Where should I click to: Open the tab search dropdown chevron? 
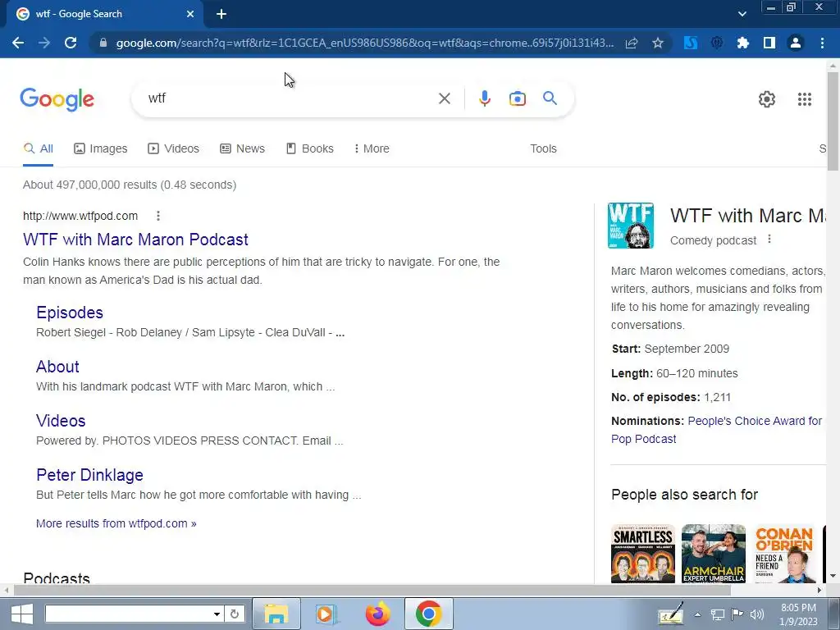(742, 14)
